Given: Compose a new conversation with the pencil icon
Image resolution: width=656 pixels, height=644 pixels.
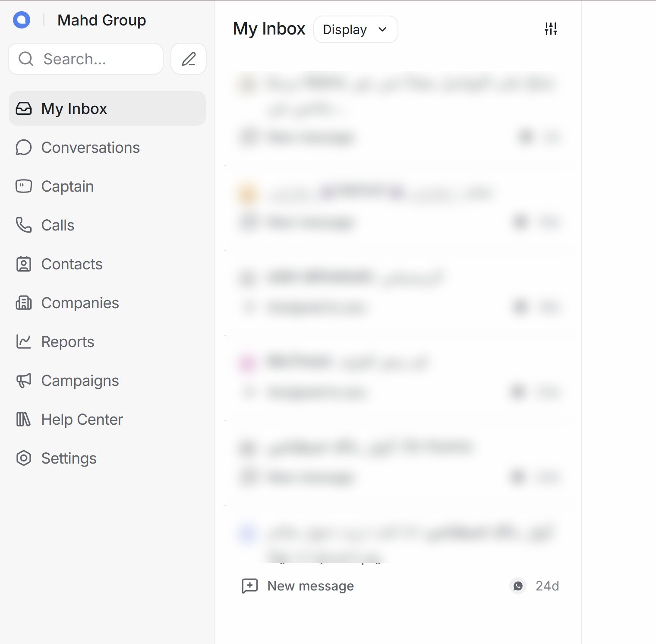Looking at the screenshot, I should coord(189,59).
